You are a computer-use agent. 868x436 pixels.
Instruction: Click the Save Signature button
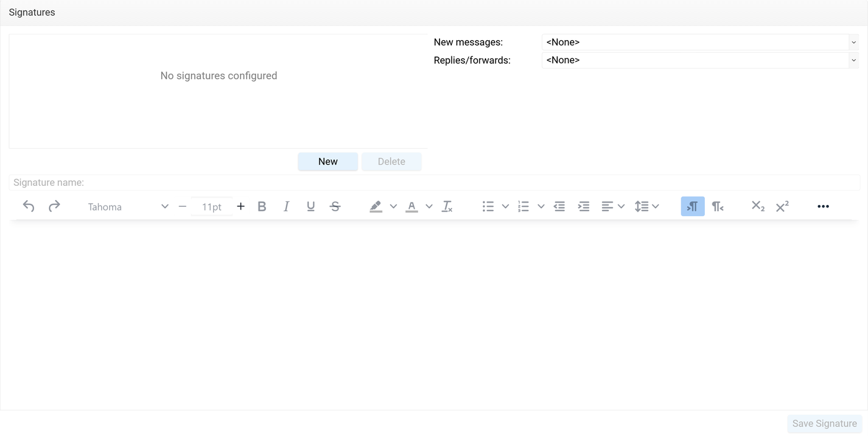(825, 424)
